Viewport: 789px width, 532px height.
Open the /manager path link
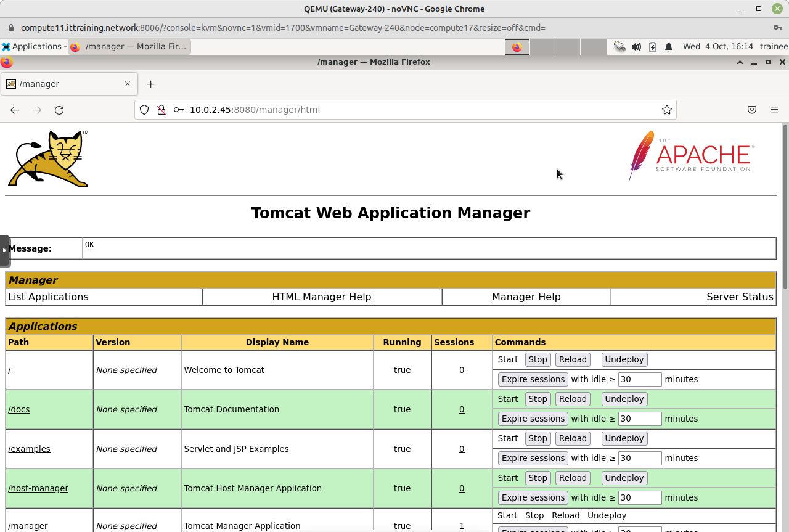point(28,526)
